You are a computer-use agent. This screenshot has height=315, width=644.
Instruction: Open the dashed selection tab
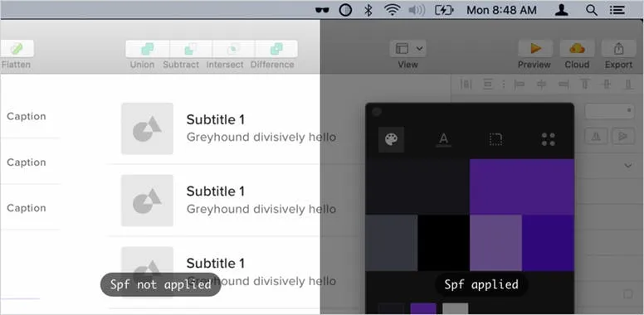495,139
